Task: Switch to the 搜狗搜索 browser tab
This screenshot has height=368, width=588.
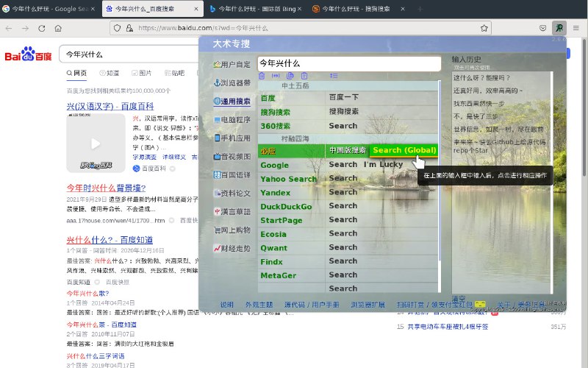Action: [356, 9]
